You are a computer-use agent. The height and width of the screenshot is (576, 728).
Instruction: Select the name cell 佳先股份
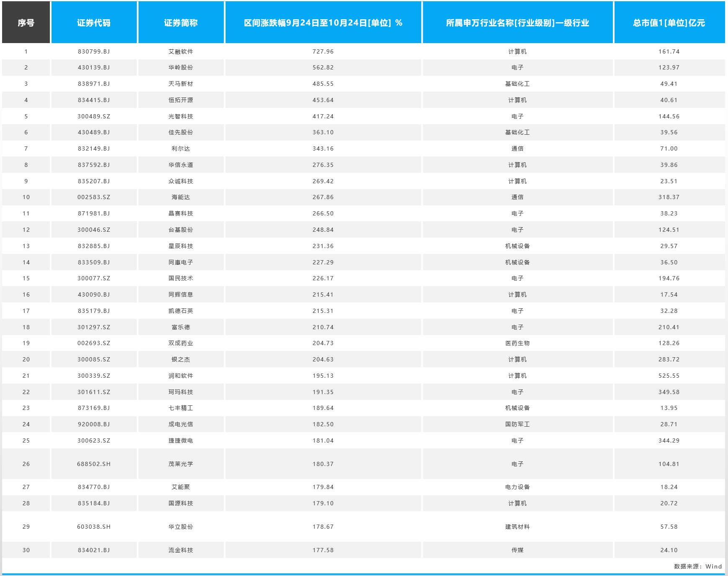coord(181,132)
